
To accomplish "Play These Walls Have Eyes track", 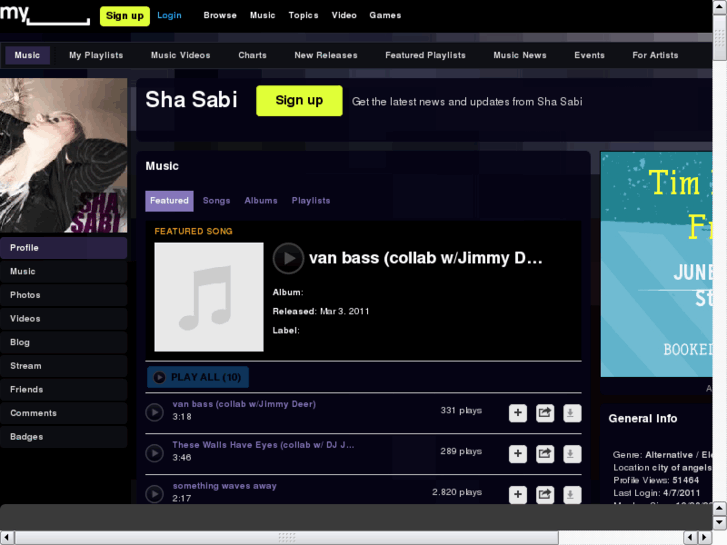I will tap(154, 453).
